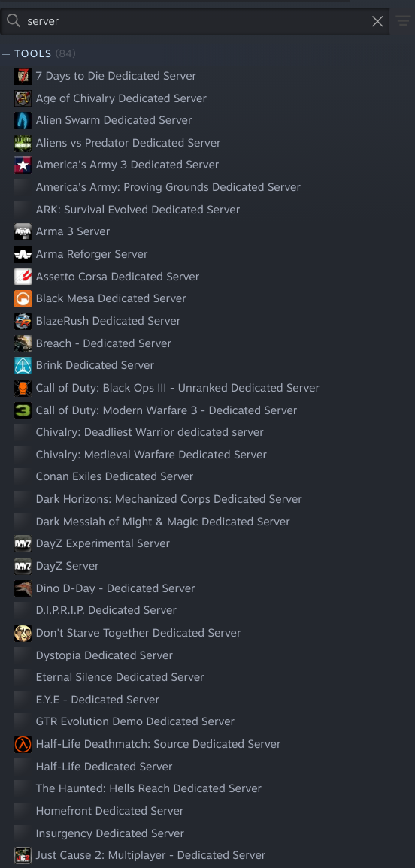415x868 pixels.
Task: Click the Half-Life Deathmatch lambda icon
Action: 23,744
